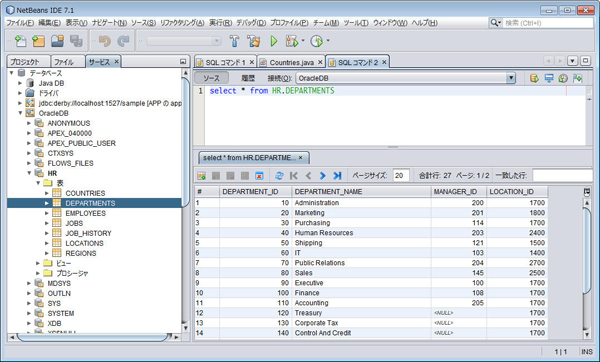600x362 pixels.
Task: Click the search magnifier icon
Action: click(494, 23)
